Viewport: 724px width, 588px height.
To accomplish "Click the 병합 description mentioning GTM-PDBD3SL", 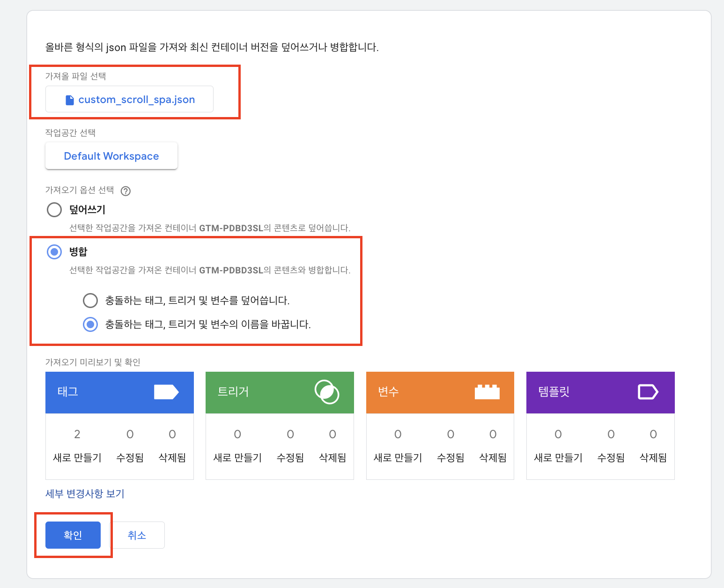I will 210,270.
